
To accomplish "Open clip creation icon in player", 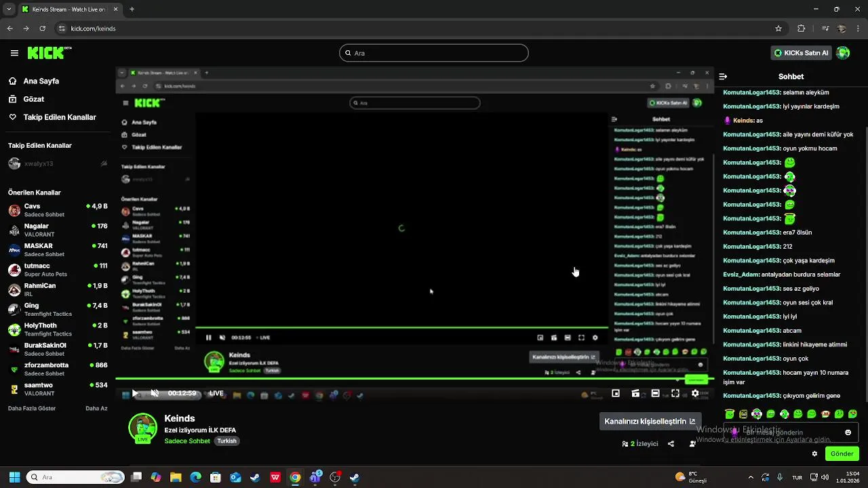I will tap(635, 393).
